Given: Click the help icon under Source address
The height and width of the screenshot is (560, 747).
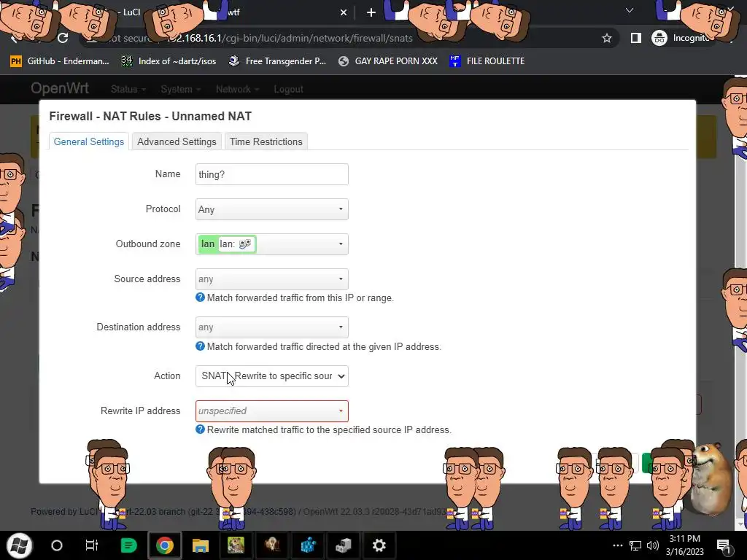Looking at the screenshot, I should [x=200, y=297].
